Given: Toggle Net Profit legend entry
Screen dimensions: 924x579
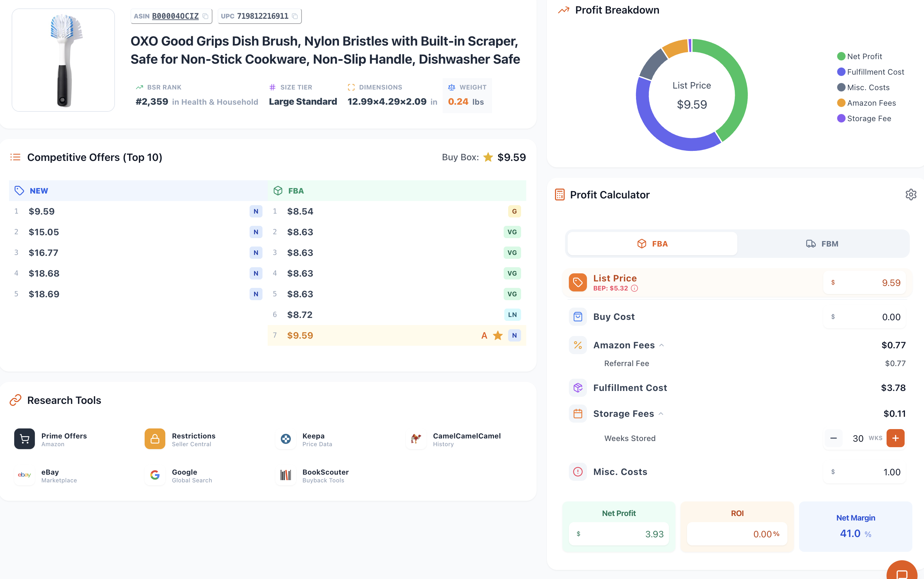Looking at the screenshot, I should [859, 57].
